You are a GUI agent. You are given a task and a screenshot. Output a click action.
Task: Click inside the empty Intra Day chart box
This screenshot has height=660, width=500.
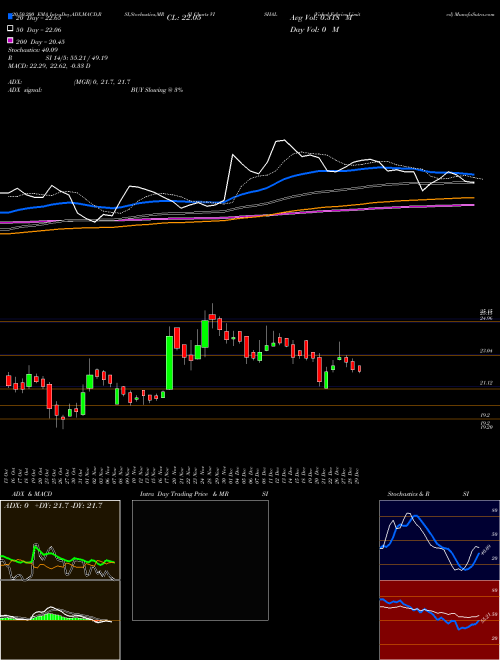point(200,560)
